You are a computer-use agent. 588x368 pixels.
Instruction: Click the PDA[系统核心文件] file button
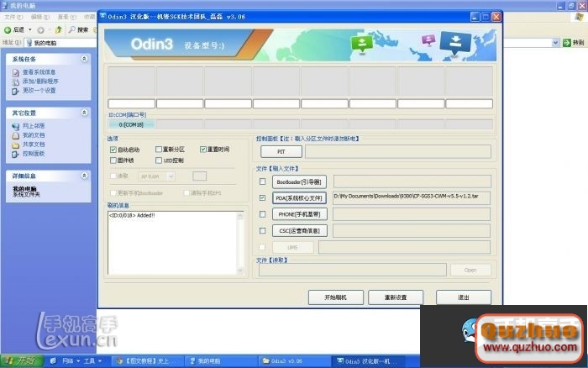point(299,198)
